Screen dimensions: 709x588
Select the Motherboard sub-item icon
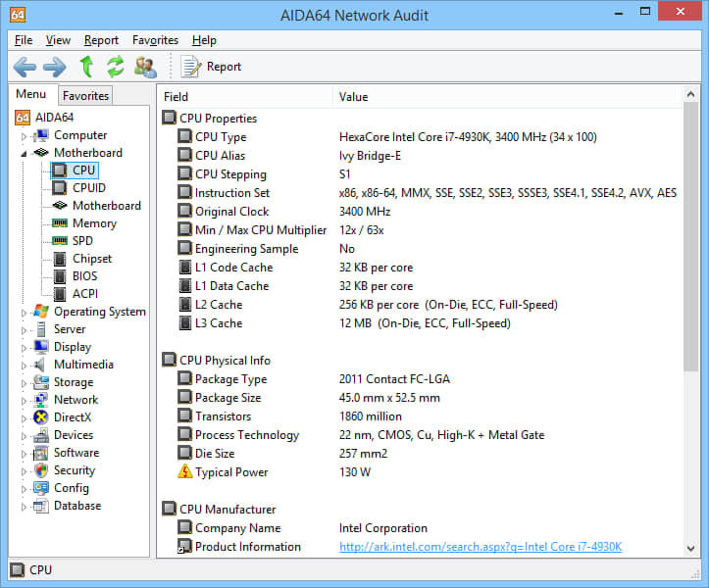(60, 205)
